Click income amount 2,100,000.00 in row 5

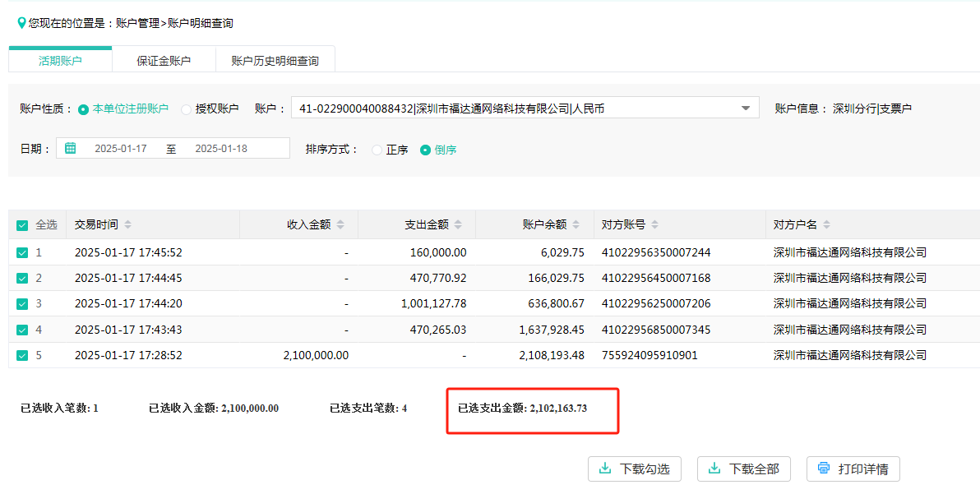316,355
